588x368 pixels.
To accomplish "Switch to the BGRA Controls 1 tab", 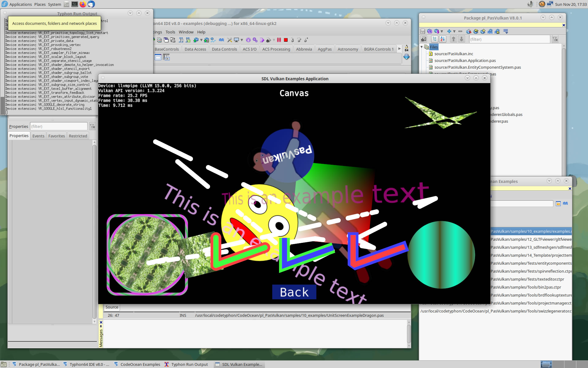I will (x=379, y=49).
